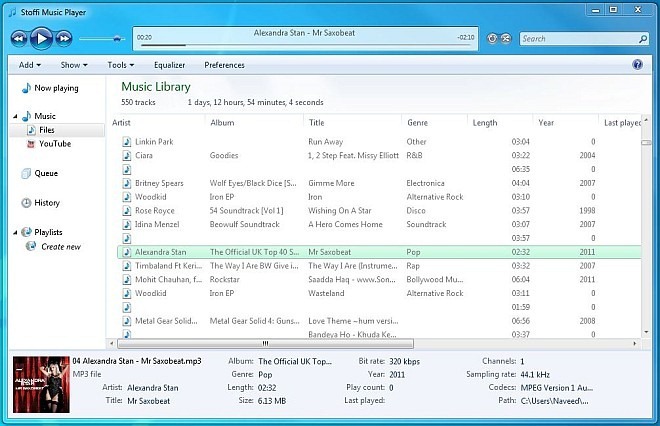Click the next track button
This screenshot has height=426, width=660.
coord(64,39)
